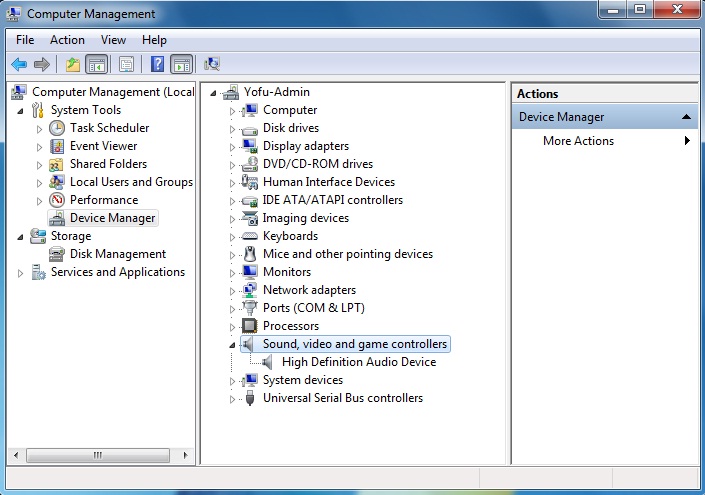Select the Human Interface Devices category
Viewport: 705px width, 495px height.
[x=329, y=182]
